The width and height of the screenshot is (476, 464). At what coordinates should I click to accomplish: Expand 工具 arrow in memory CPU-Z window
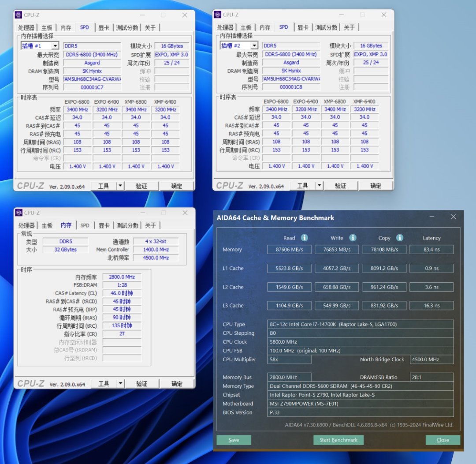pyautogui.click(x=120, y=383)
